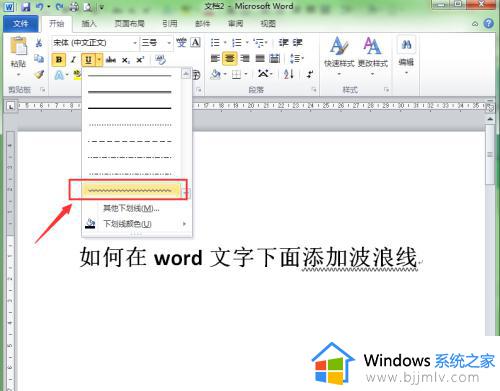Undo the last action
The height and width of the screenshot is (391, 500).
40,6
